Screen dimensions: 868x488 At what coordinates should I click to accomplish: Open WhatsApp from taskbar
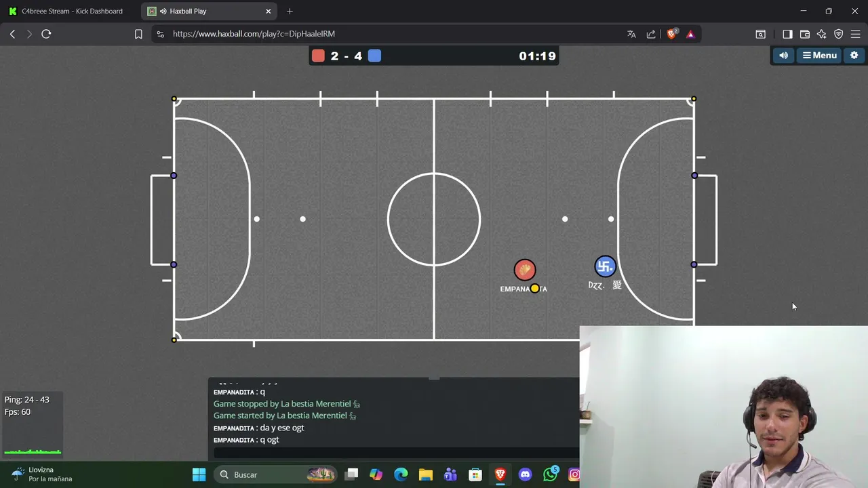tap(550, 474)
